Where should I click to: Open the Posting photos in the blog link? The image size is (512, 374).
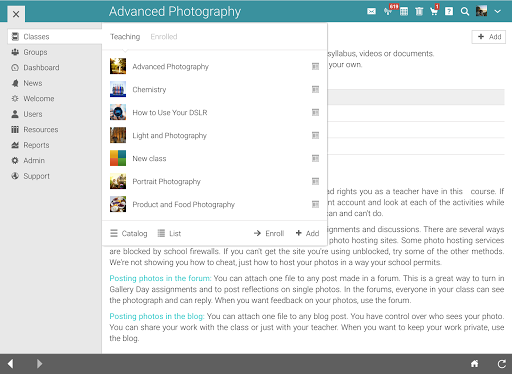(157, 316)
